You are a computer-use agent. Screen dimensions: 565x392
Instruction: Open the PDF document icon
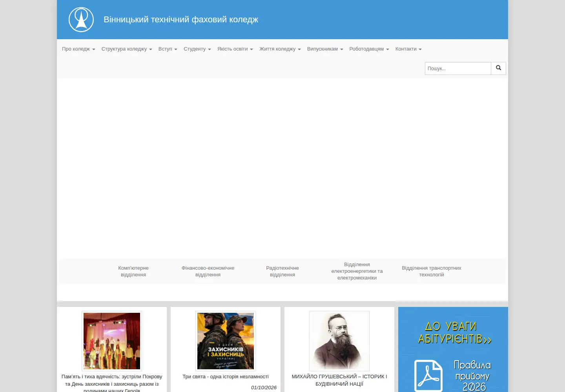click(428, 376)
